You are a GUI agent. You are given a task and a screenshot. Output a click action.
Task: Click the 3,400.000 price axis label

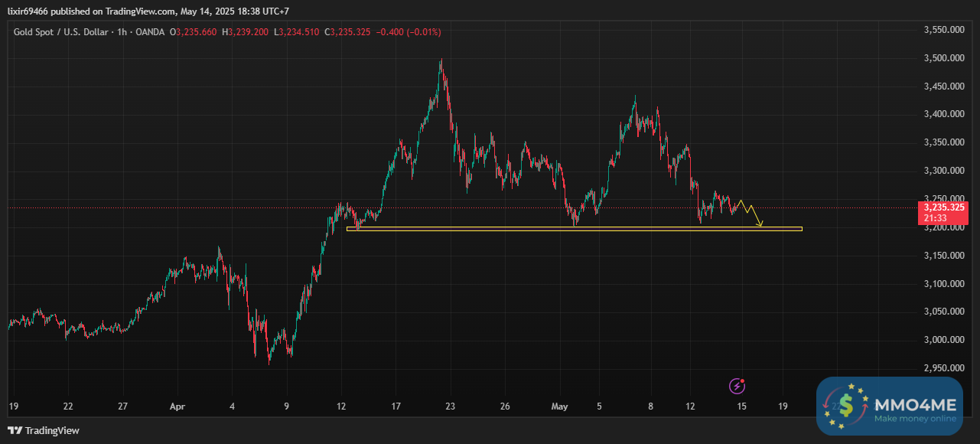pos(943,114)
